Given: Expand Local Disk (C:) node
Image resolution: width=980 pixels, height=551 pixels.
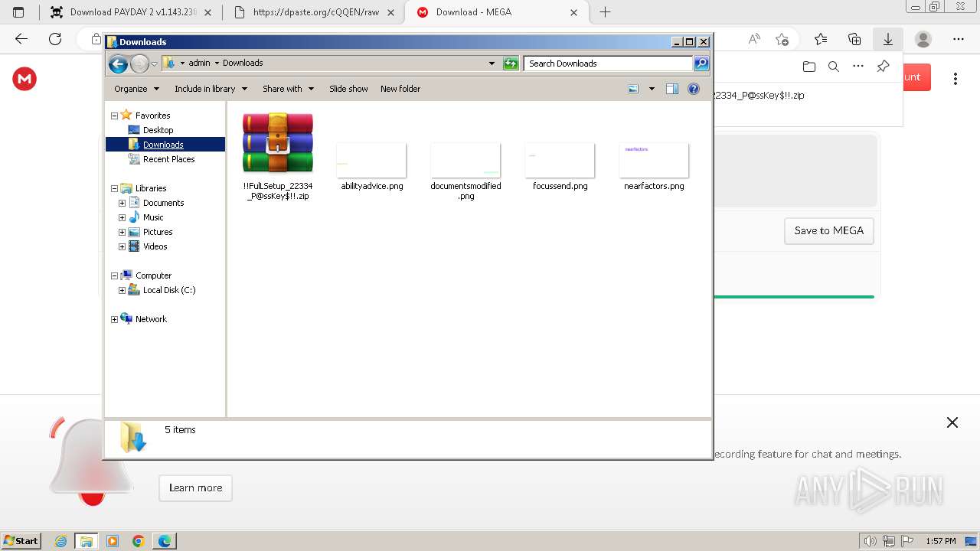Looking at the screenshot, I should pos(122,290).
